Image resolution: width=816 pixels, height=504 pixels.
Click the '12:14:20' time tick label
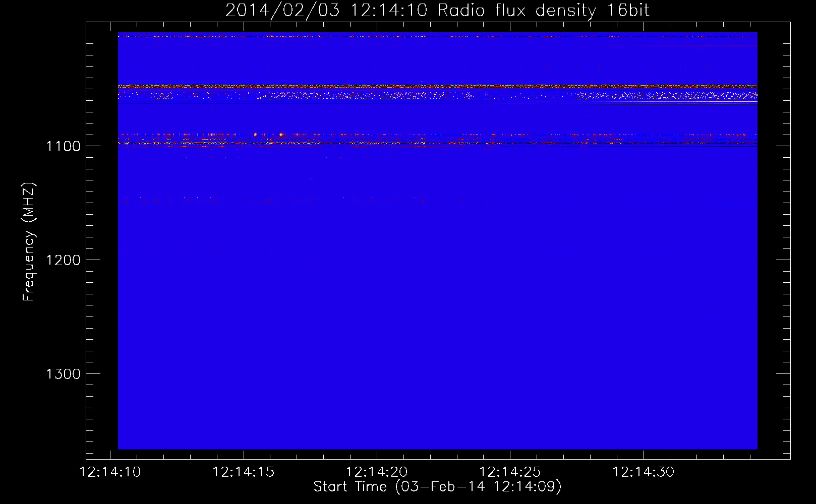click(x=377, y=472)
